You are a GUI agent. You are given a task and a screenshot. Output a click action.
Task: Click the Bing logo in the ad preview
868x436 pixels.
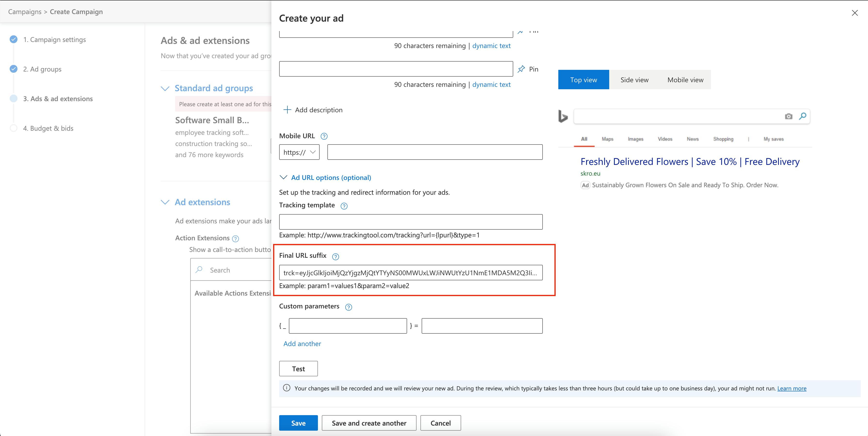coord(563,116)
